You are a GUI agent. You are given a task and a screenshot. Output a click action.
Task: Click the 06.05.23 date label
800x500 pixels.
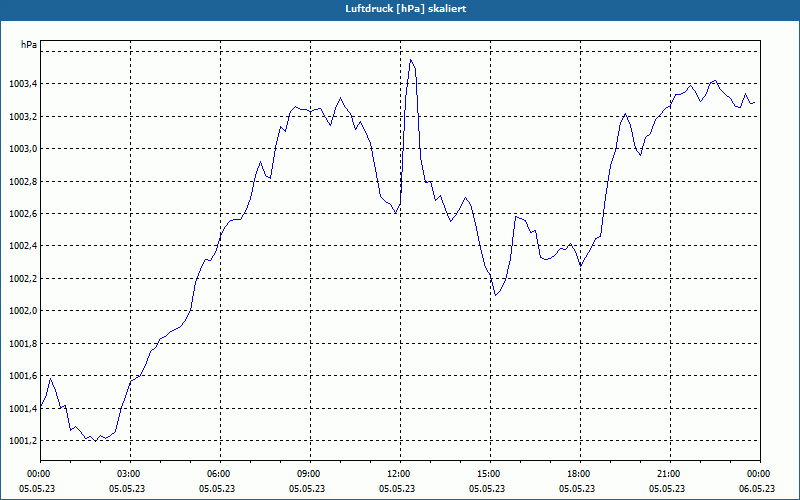pos(757,488)
